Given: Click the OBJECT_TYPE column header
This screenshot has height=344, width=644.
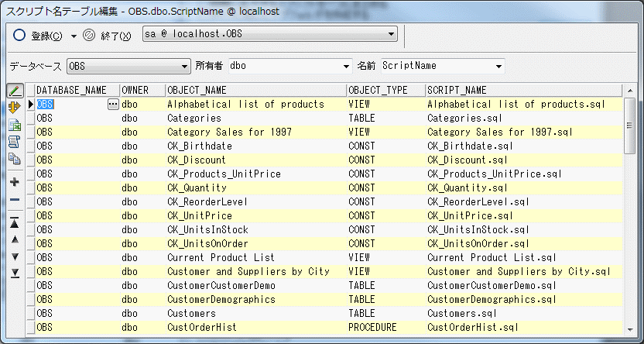Looking at the screenshot, I should (x=385, y=90).
